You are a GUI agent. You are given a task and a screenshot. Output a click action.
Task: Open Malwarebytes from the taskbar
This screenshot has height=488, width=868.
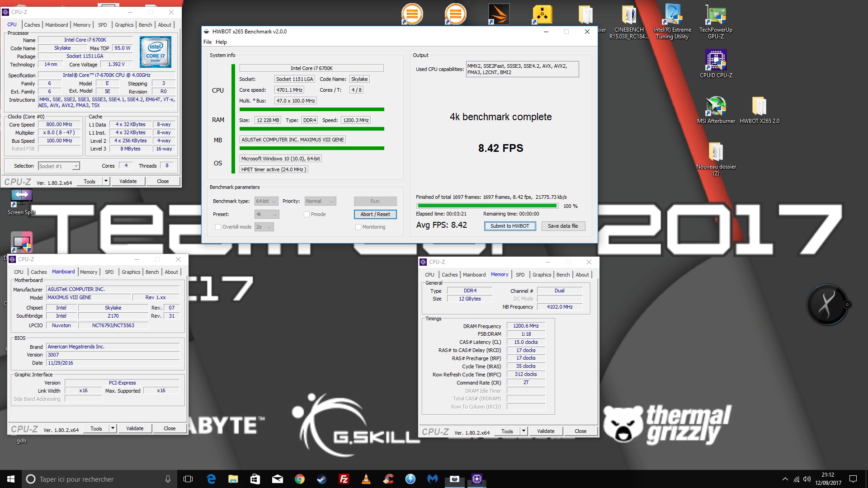(x=432, y=479)
